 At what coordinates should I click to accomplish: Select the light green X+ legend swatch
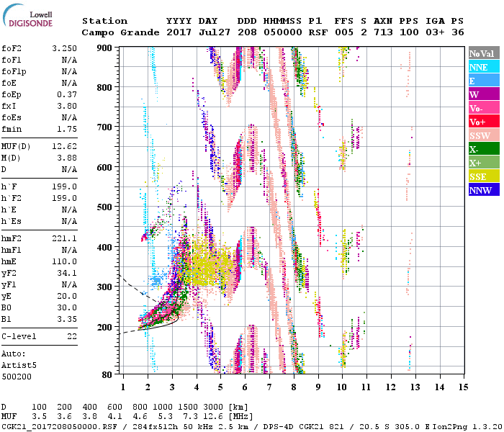(484, 163)
